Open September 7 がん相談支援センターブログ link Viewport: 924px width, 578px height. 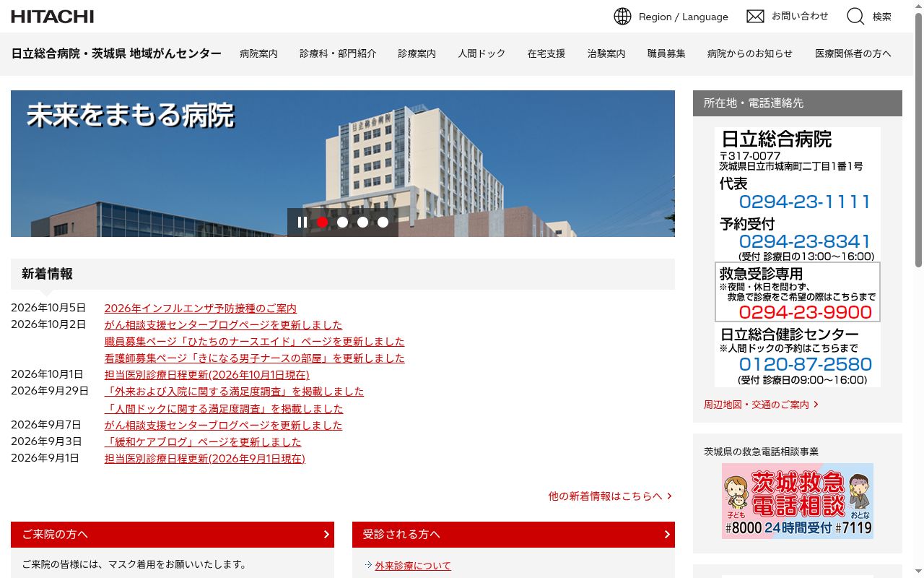224,426
